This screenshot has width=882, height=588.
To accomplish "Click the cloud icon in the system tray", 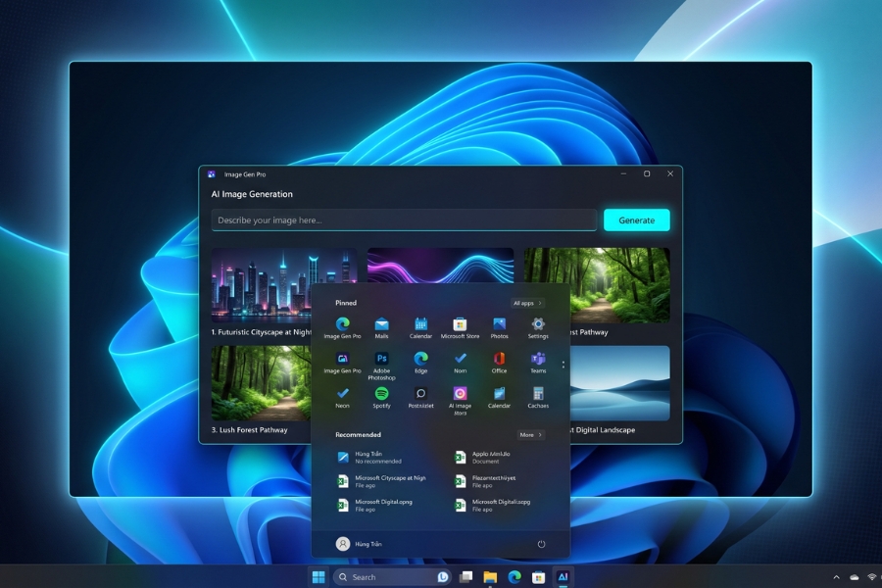I will [x=855, y=577].
